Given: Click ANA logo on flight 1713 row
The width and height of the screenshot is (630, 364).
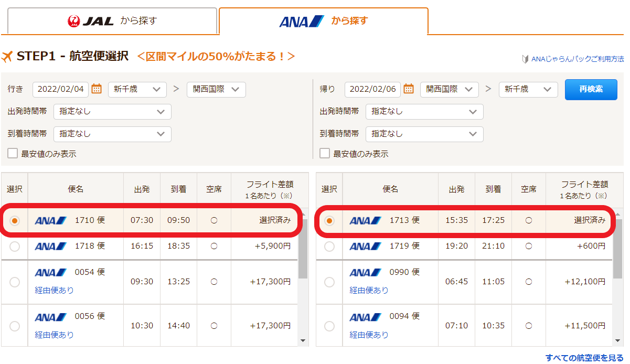Looking at the screenshot, I should [x=366, y=221].
